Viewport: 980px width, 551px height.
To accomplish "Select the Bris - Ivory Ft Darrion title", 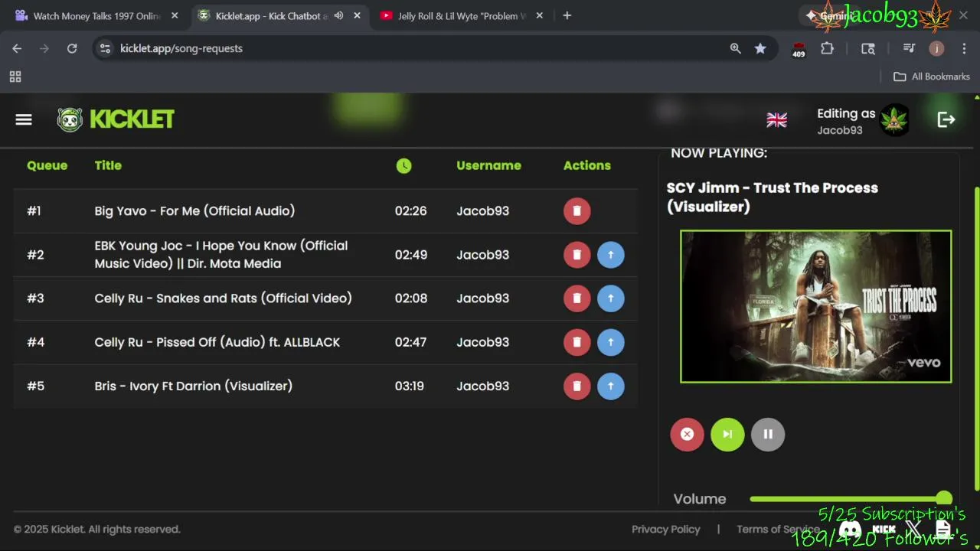I will click(194, 386).
